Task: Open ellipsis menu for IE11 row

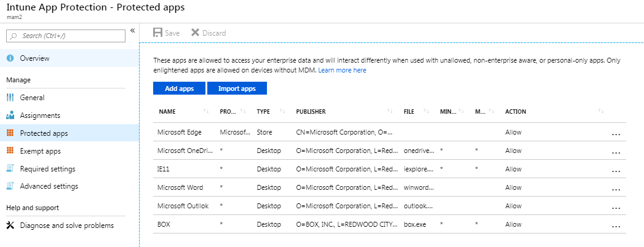Action: [x=616, y=171]
